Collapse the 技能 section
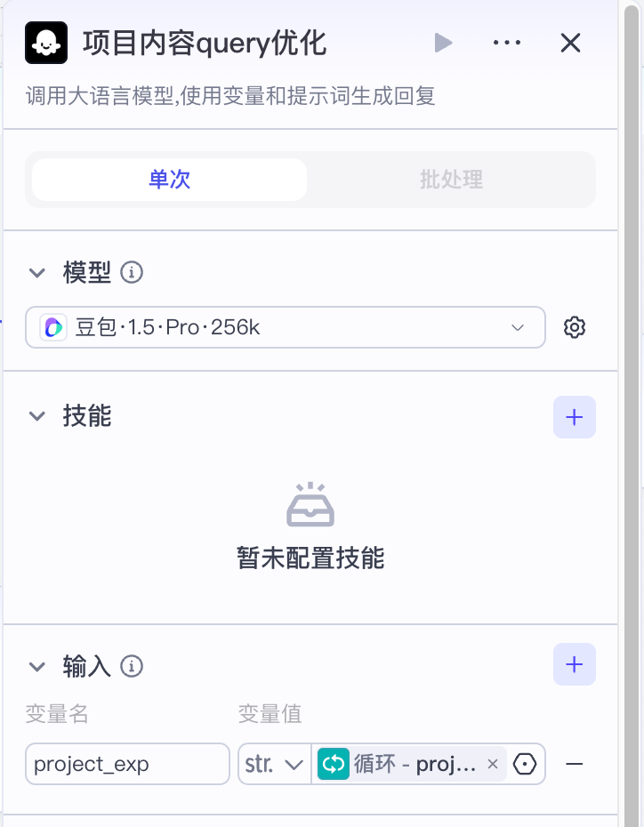Viewport: 644px width, 827px height. click(x=37, y=416)
